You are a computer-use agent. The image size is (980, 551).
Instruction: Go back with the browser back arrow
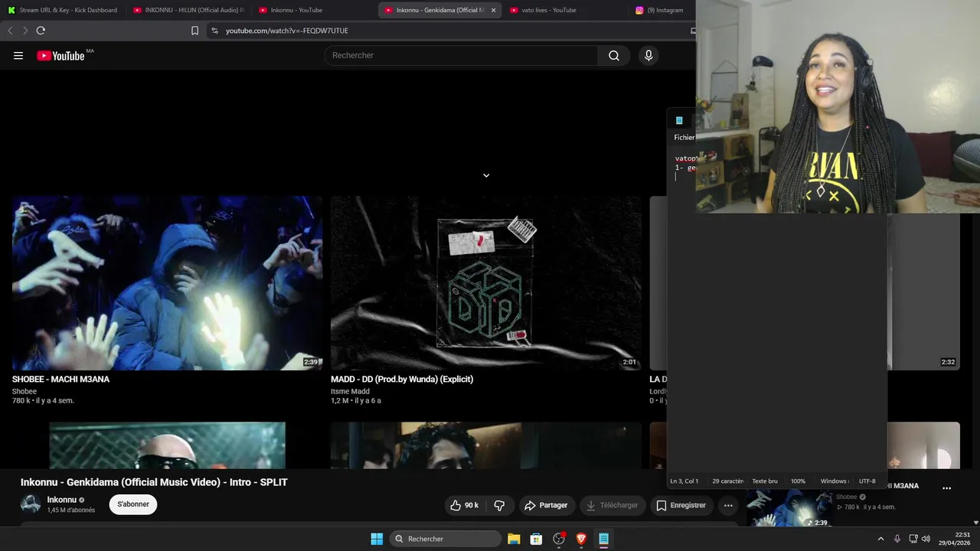tap(10, 31)
